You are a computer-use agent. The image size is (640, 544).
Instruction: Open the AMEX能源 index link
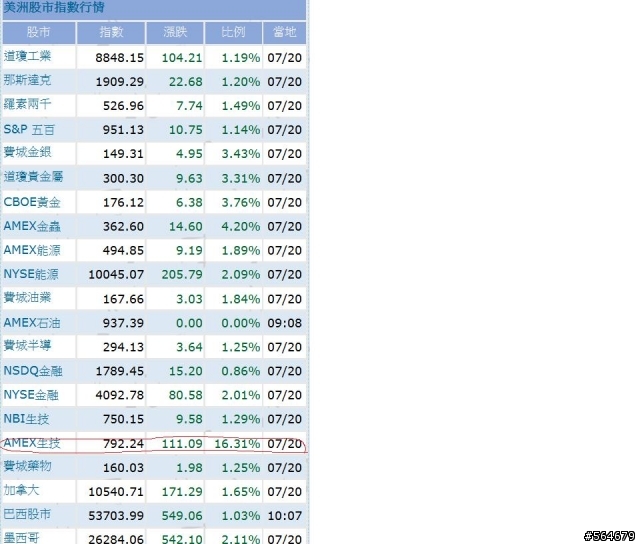pyautogui.click(x=32, y=250)
